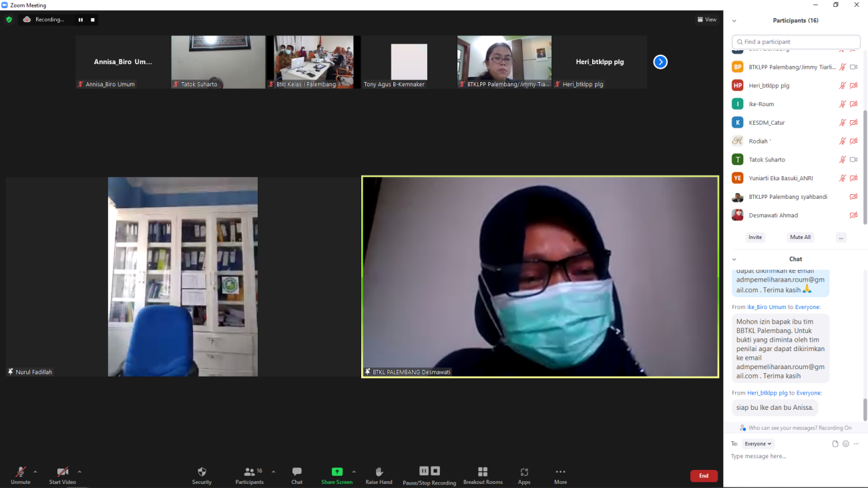This screenshot has height=488, width=868.
Task: Click the Unmute microphone icon
Action: tap(20, 472)
